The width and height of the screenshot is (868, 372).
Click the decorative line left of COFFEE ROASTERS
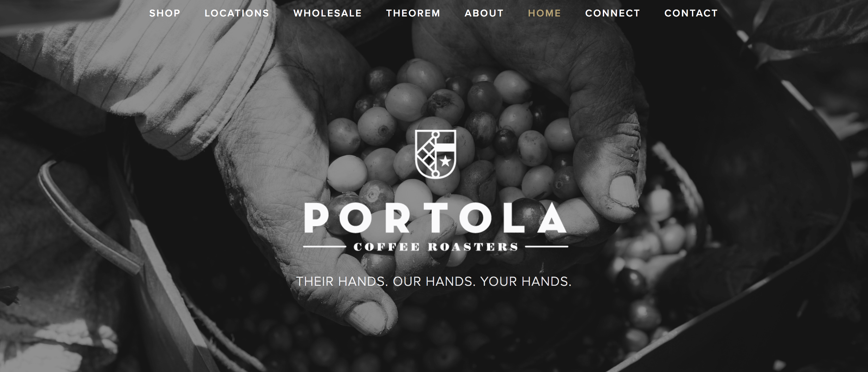coord(324,247)
